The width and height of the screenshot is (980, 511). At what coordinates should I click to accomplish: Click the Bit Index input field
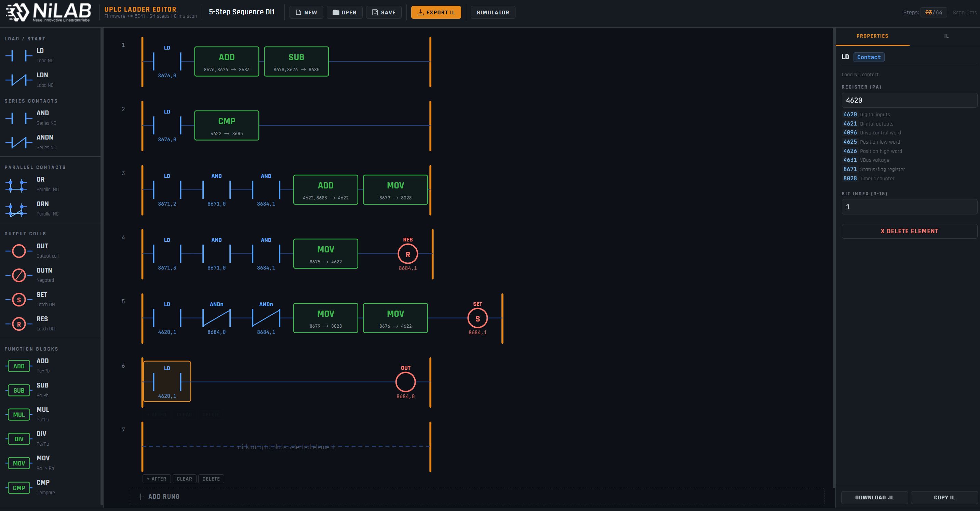[909, 207]
